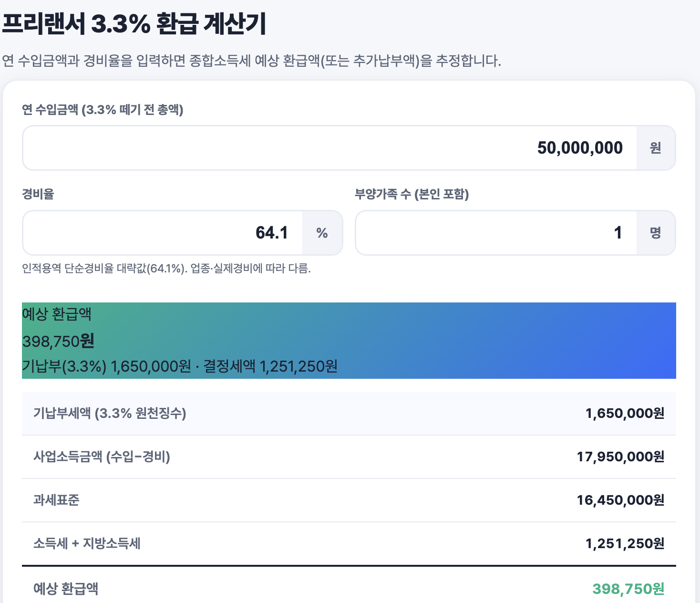Click the 인적용역 단순경비율 helper text
700x603 pixels.
[x=166, y=269]
